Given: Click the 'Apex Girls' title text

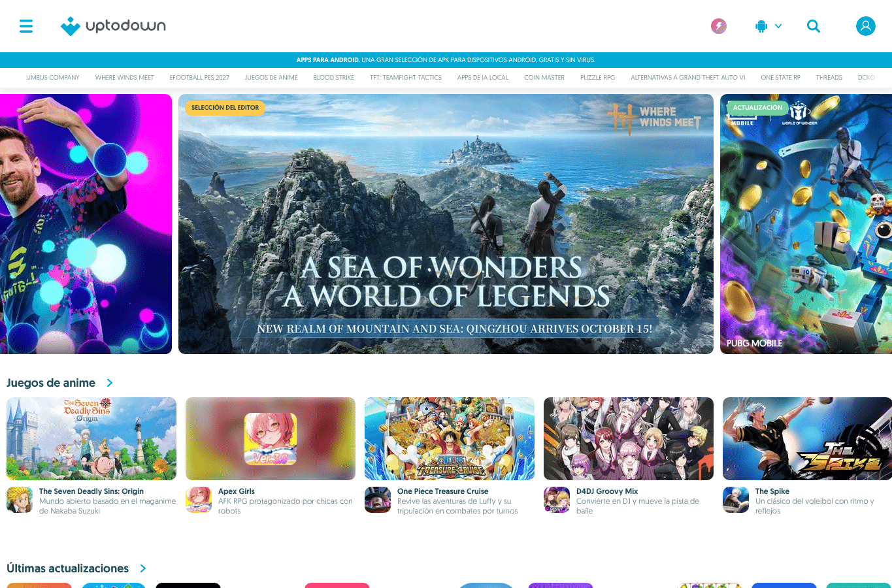Looking at the screenshot, I should click(x=237, y=491).
